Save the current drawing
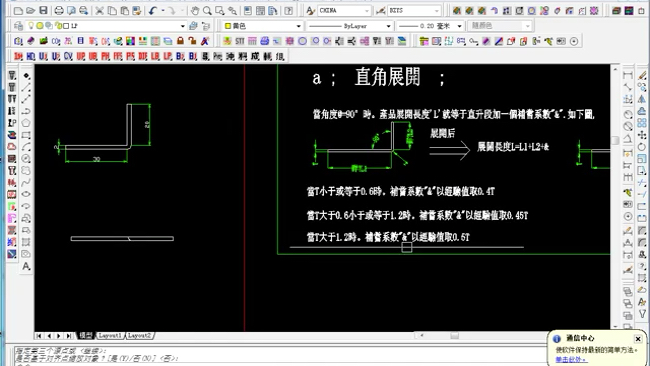 click(x=43, y=10)
